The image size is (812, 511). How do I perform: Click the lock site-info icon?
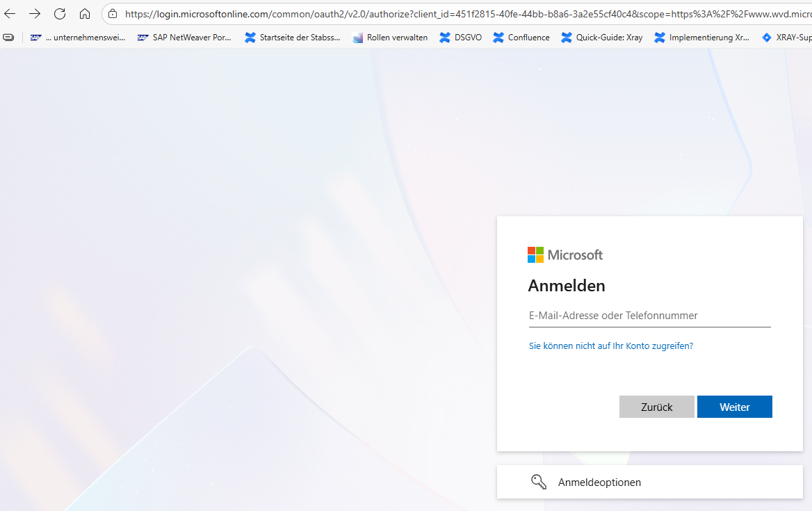[113, 14]
